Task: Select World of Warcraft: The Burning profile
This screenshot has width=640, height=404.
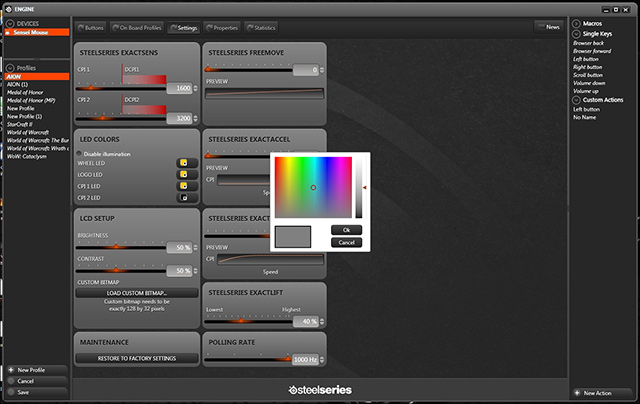Action: click(x=38, y=140)
